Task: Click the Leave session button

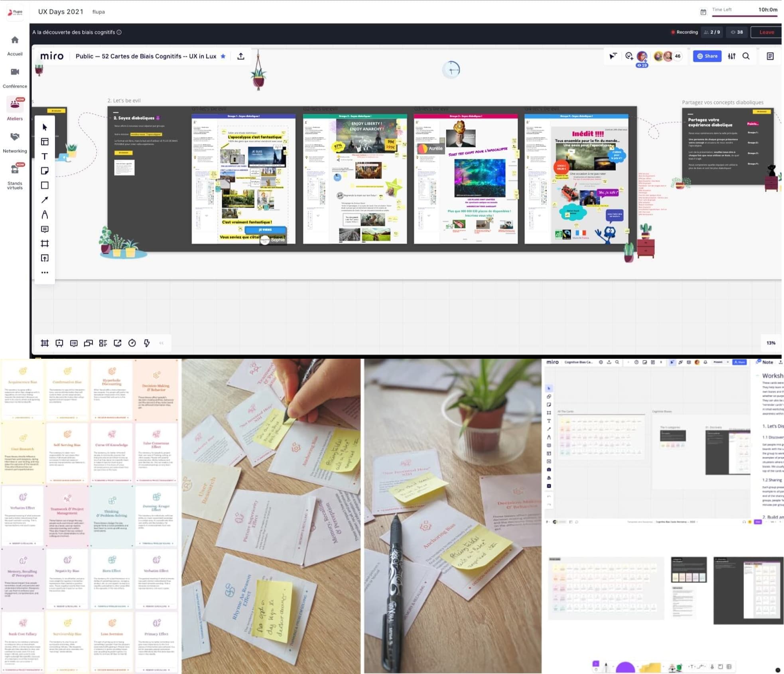Action: [766, 32]
